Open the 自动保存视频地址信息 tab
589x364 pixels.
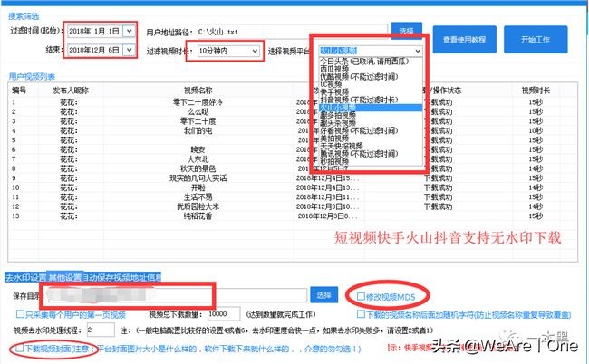(x=122, y=277)
